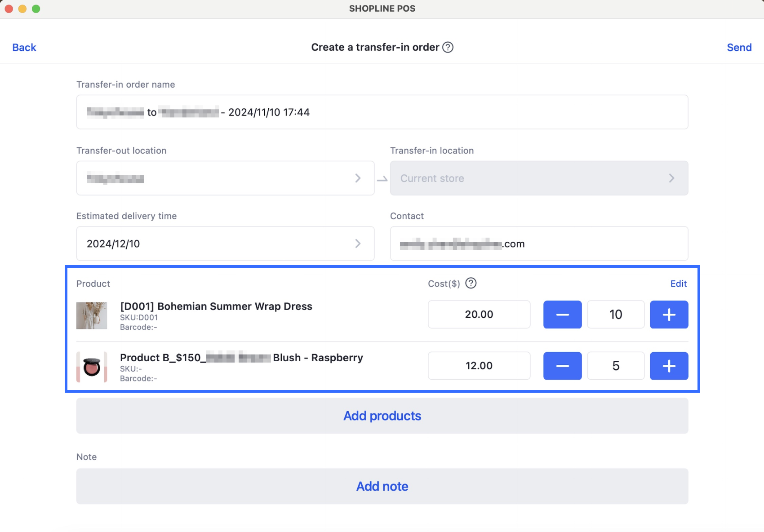The image size is (764, 532).
Task: Open the Estimated delivery time picker
Action: coord(225,244)
